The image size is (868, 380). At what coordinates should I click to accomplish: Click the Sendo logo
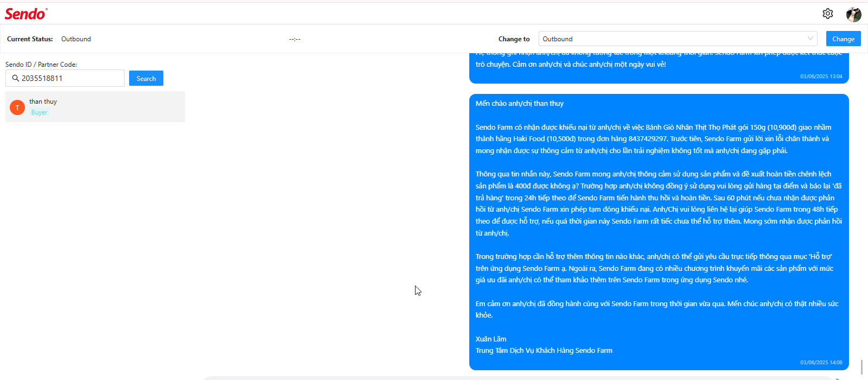coord(26,14)
